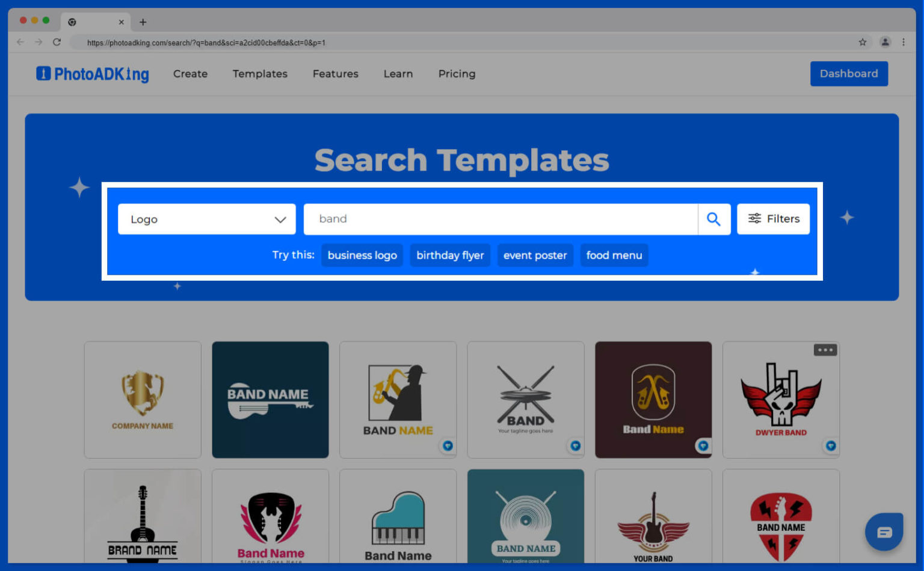Open the browser three-dot menu

[903, 42]
